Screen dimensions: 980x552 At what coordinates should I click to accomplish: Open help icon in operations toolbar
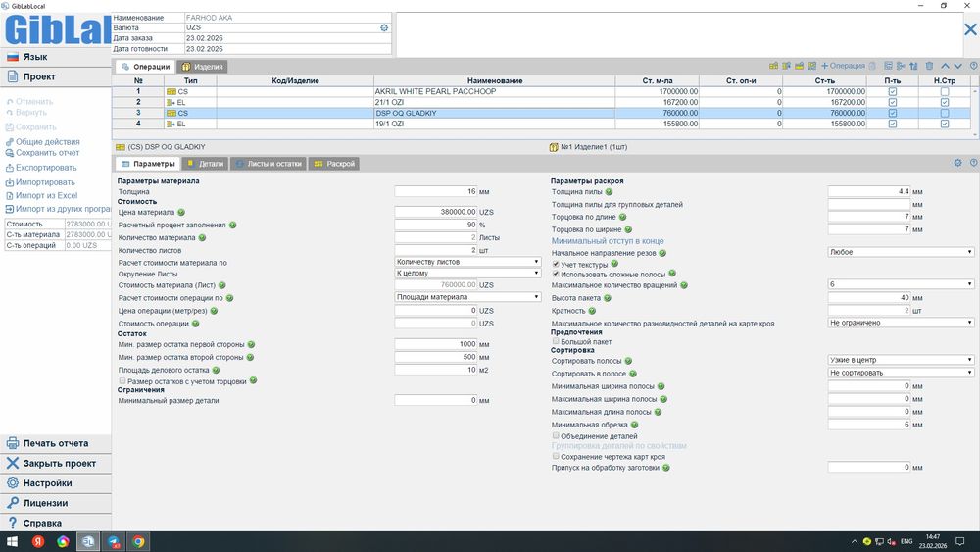(973, 66)
